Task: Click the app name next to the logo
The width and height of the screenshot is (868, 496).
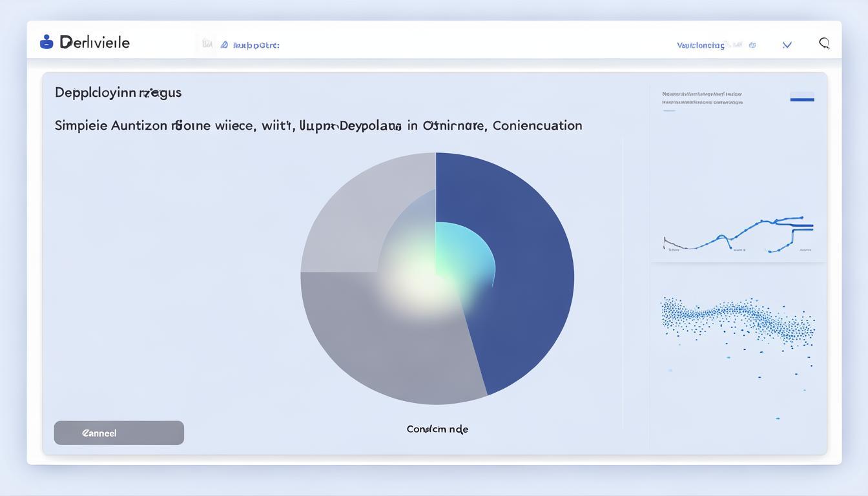Action: coord(95,43)
